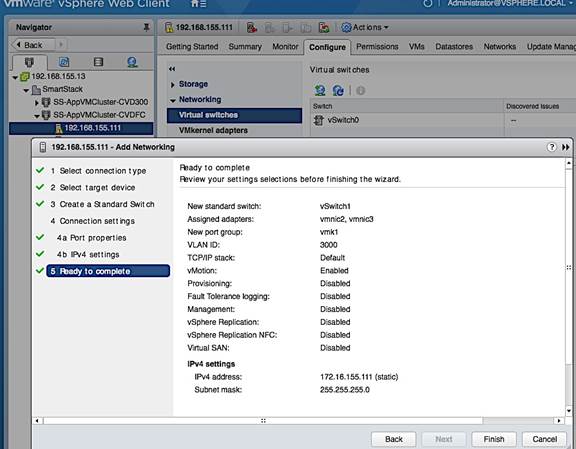Expand the Storage section

pyautogui.click(x=173, y=85)
